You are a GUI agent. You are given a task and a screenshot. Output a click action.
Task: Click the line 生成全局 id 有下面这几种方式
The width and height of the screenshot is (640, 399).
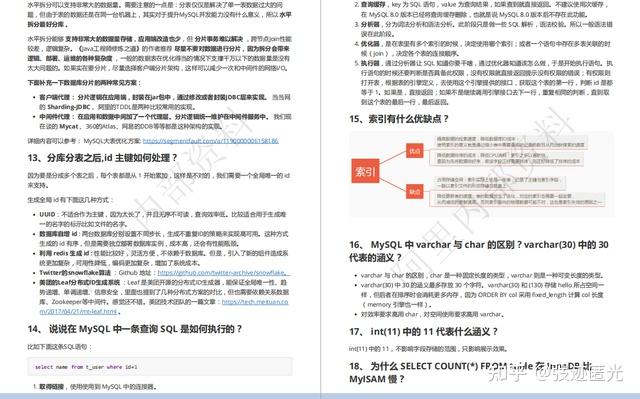tap(70, 200)
